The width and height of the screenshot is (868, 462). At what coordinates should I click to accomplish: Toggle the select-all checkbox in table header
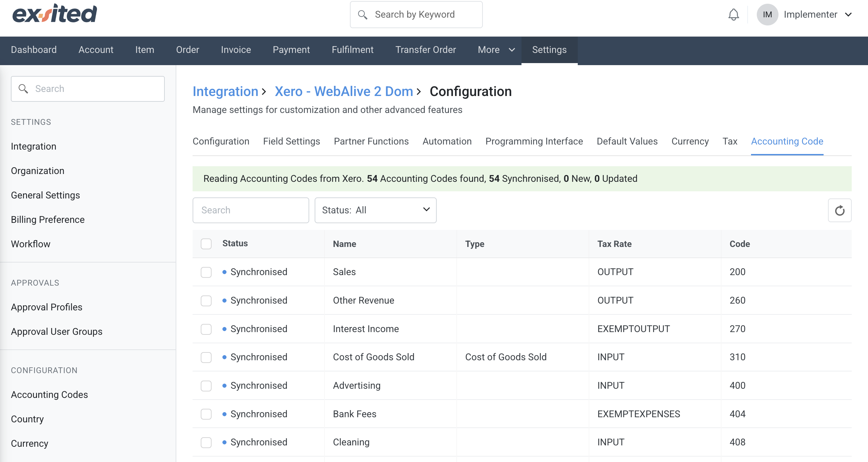click(x=206, y=244)
